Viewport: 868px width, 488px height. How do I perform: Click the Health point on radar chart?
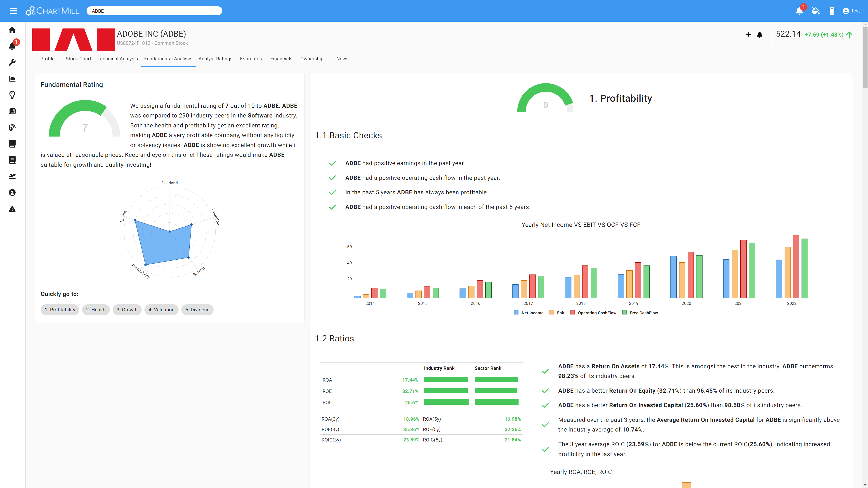(135, 221)
